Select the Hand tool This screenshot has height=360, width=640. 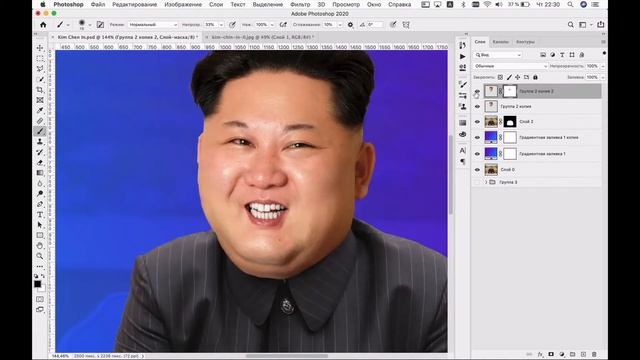(x=40, y=246)
